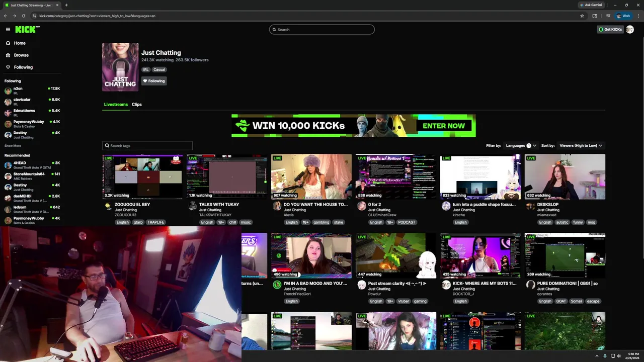
Task: Switch to the Livestreams tab
Action: coord(116,105)
